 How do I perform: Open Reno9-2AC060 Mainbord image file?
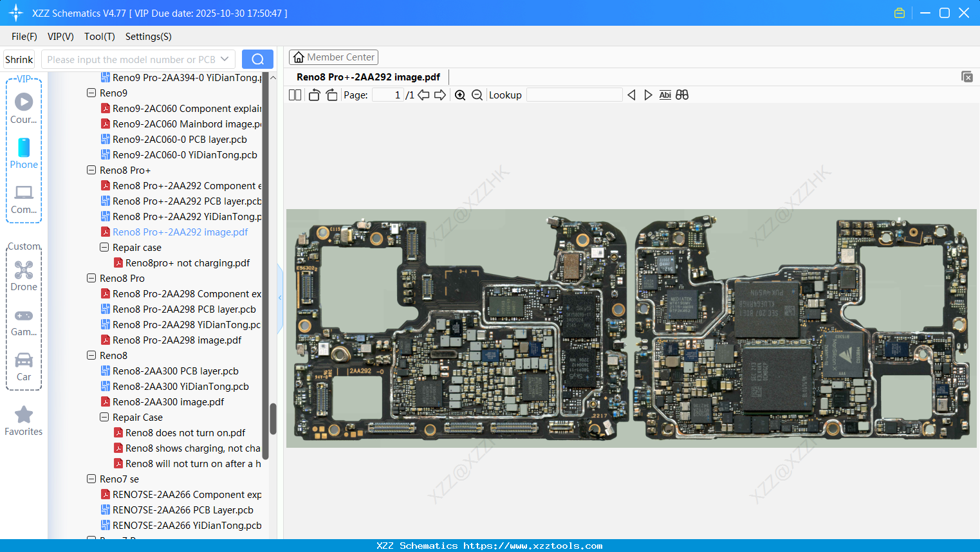(x=181, y=124)
